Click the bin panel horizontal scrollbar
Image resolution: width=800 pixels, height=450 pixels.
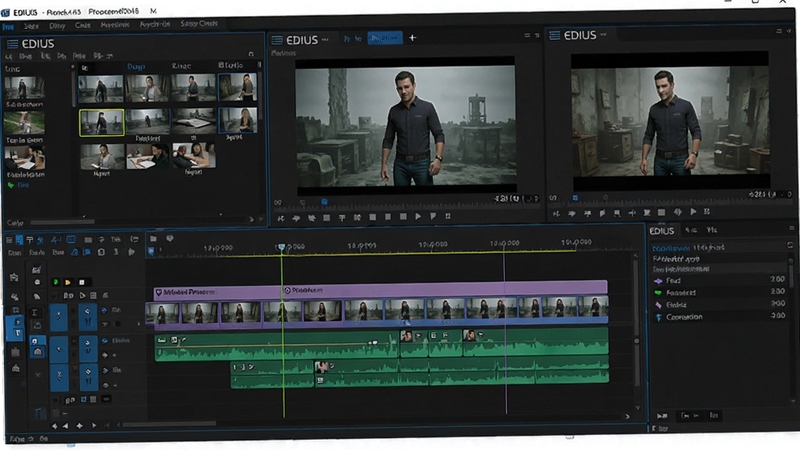[62, 222]
